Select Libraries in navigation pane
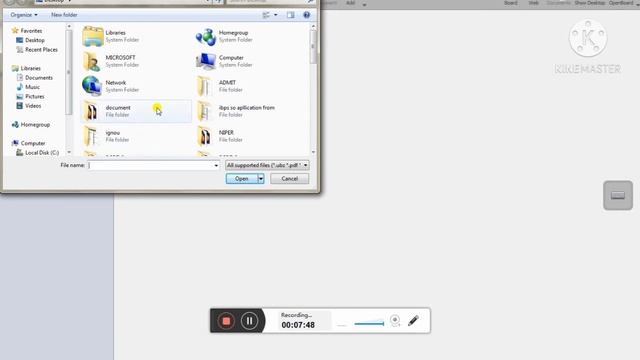The image size is (640, 360). pyautogui.click(x=27, y=68)
